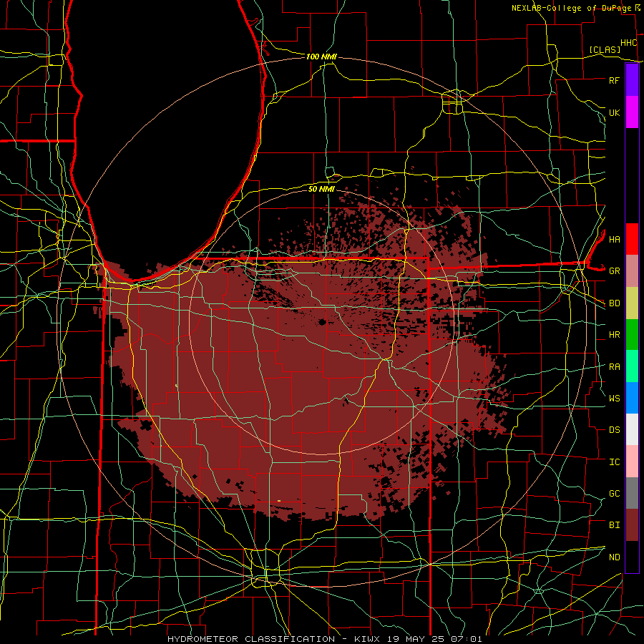Click the DS white legend swatch
644x644 pixels.
[632, 429]
